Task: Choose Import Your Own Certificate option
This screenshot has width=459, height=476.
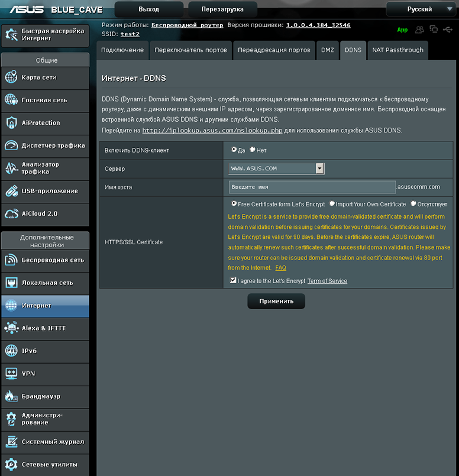Action: (332, 203)
